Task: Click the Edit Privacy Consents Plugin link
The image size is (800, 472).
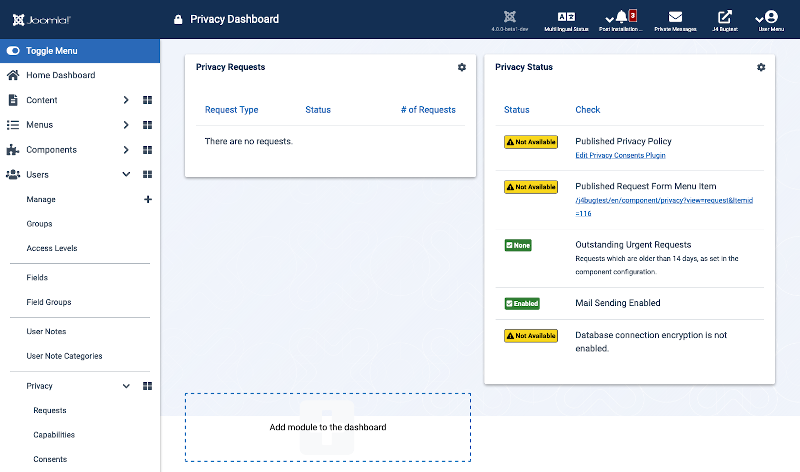Action: point(620,155)
